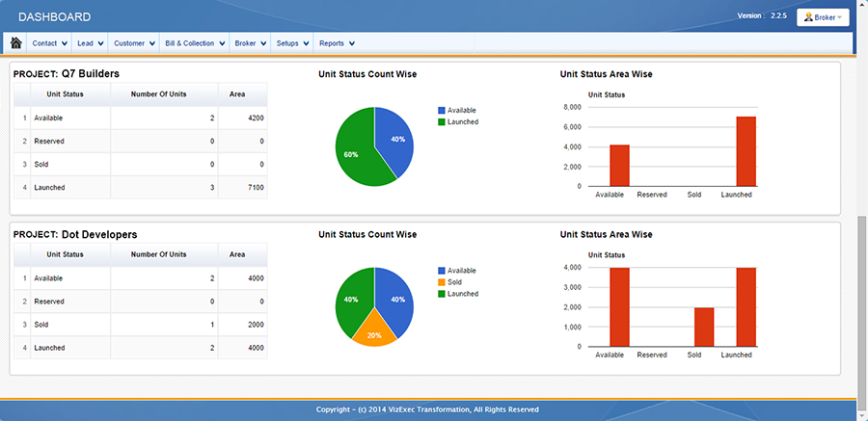Image resolution: width=868 pixels, height=421 pixels.
Task: Select the Reports menu
Action: click(x=337, y=43)
